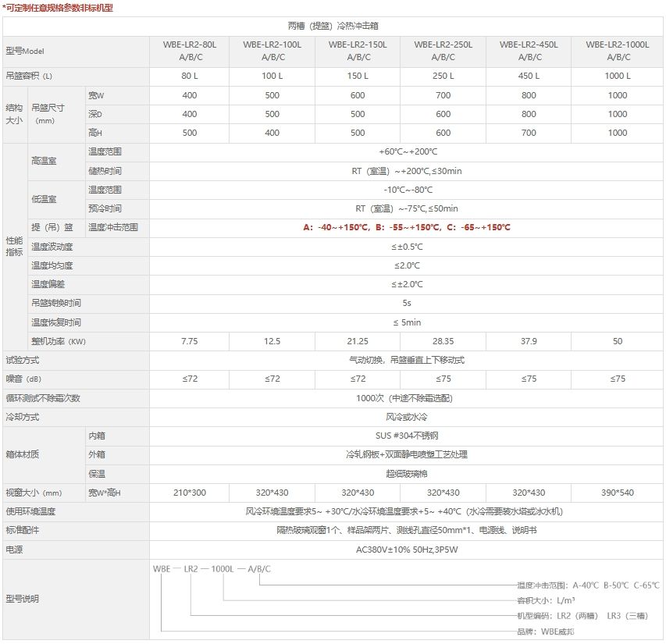The height and width of the screenshot is (644, 666).
Task: Click the 气动切换 test method cell
Action: (406, 360)
